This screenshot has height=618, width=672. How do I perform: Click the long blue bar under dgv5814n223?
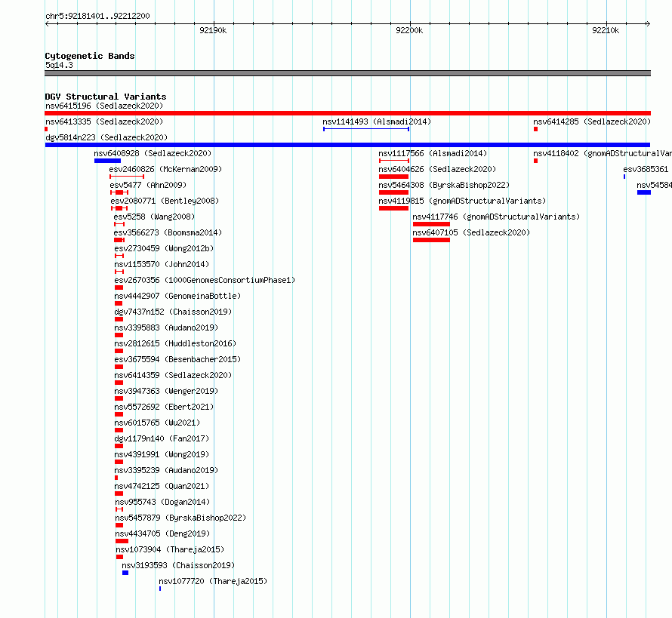(347, 145)
